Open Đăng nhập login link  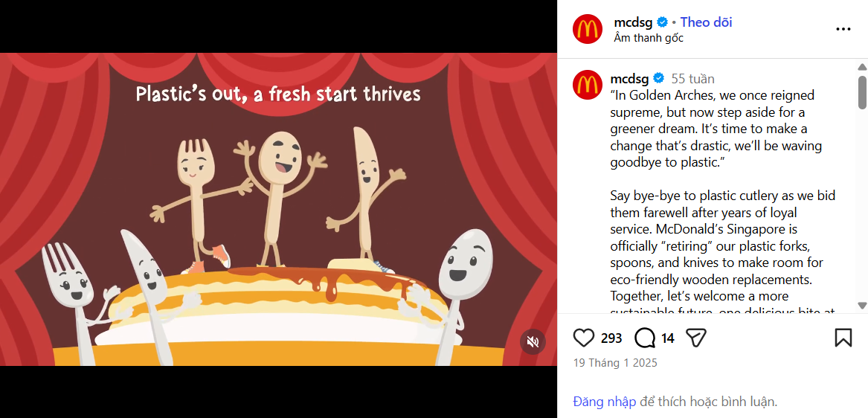(x=604, y=402)
